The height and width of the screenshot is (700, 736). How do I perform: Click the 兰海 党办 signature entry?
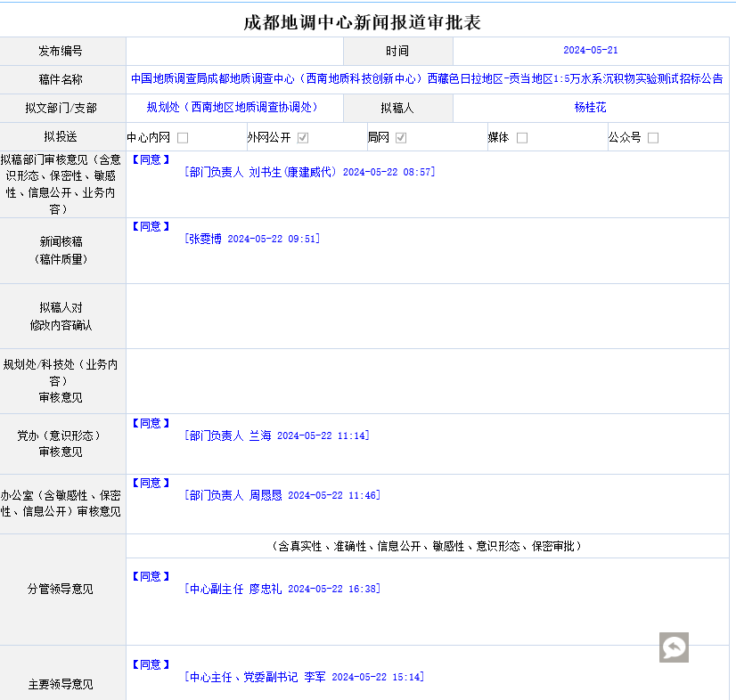[276, 436]
